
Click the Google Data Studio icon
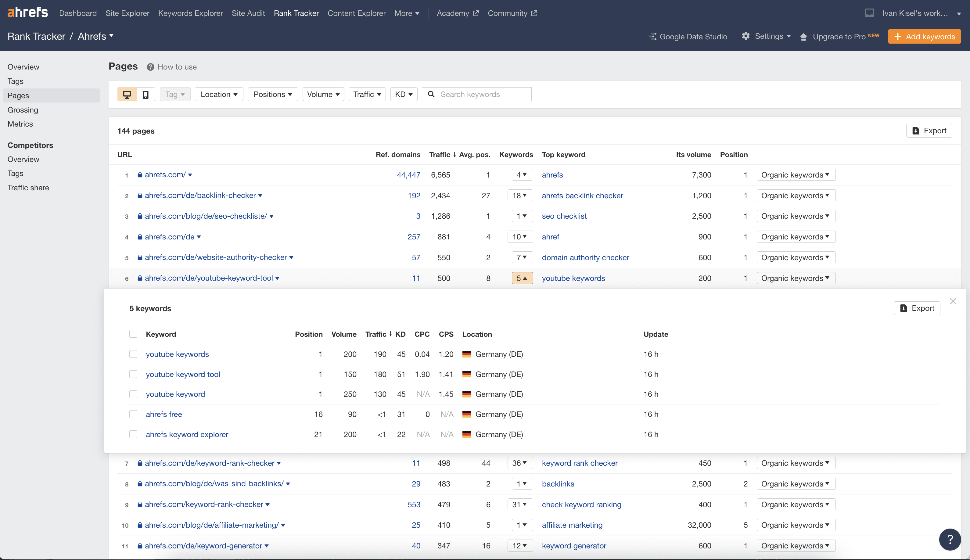click(653, 37)
